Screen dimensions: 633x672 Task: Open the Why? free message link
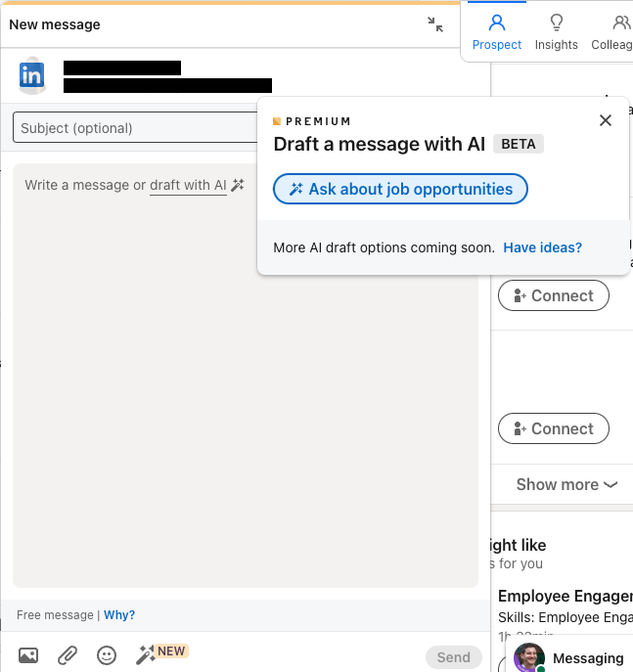(119, 615)
